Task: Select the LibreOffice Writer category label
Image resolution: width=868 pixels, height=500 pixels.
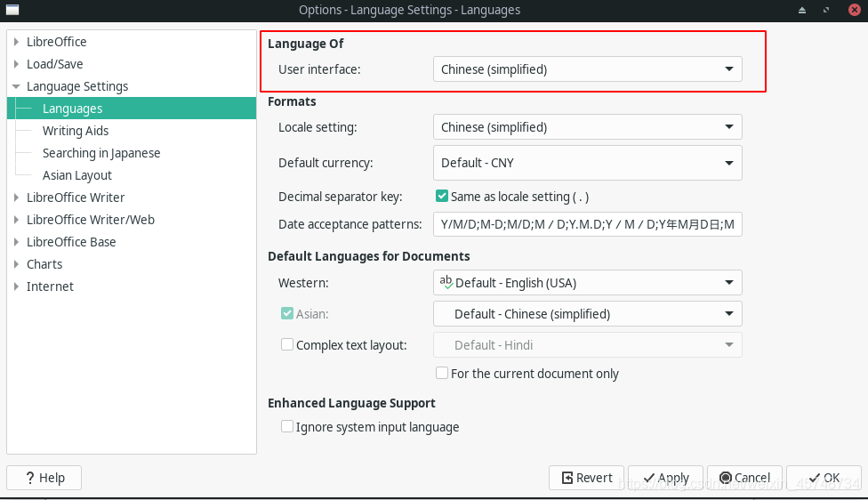Action: (x=76, y=198)
